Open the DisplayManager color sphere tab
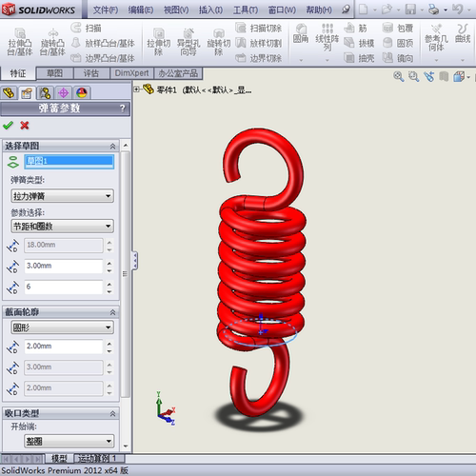476x476 pixels. coord(82,93)
